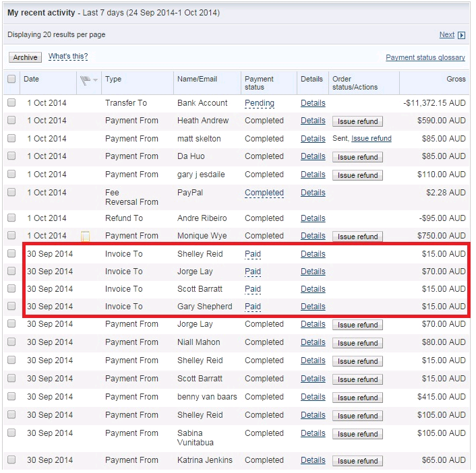Toggle the select-all checkbox in header
The width and height of the screenshot is (476, 473).
pos(11,80)
